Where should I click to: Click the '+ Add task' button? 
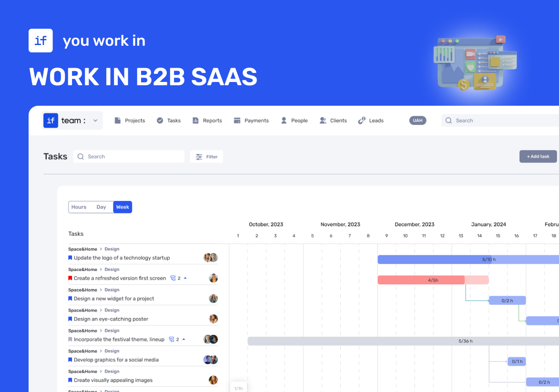[x=538, y=156]
